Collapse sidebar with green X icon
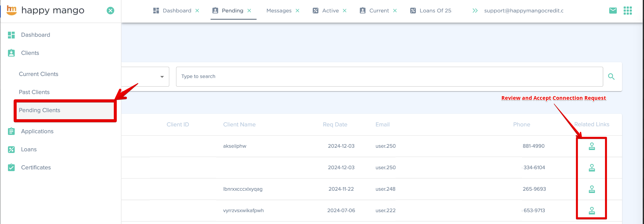Image resolution: width=644 pixels, height=224 pixels. click(x=110, y=10)
